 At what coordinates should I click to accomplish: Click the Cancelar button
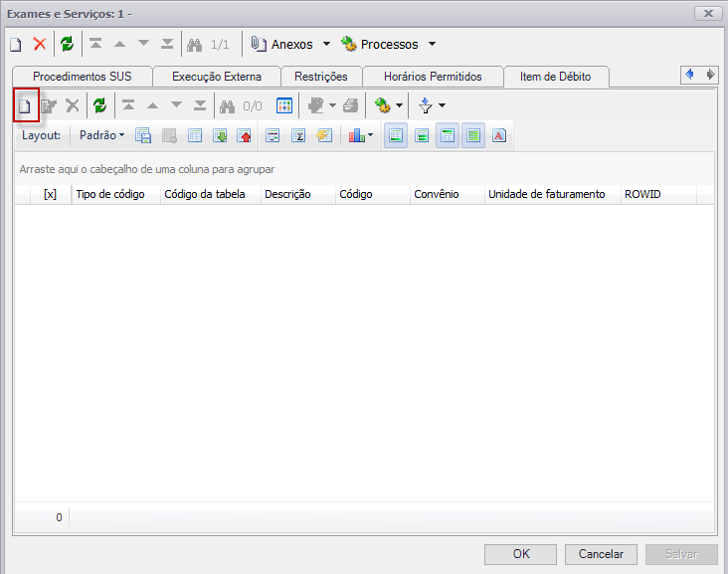(x=601, y=554)
